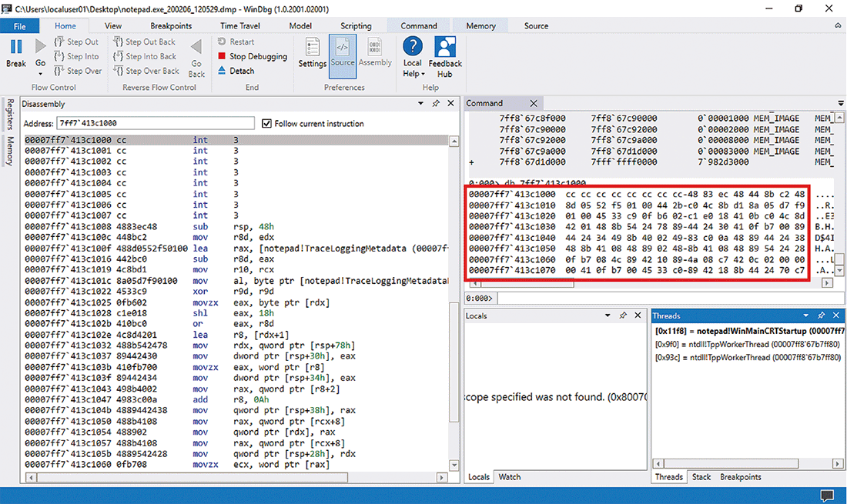Click the Step Into icon
Image resolution: width=847 pixels, height=504 pixels.
pyautogui.click(x=61, y=56)
